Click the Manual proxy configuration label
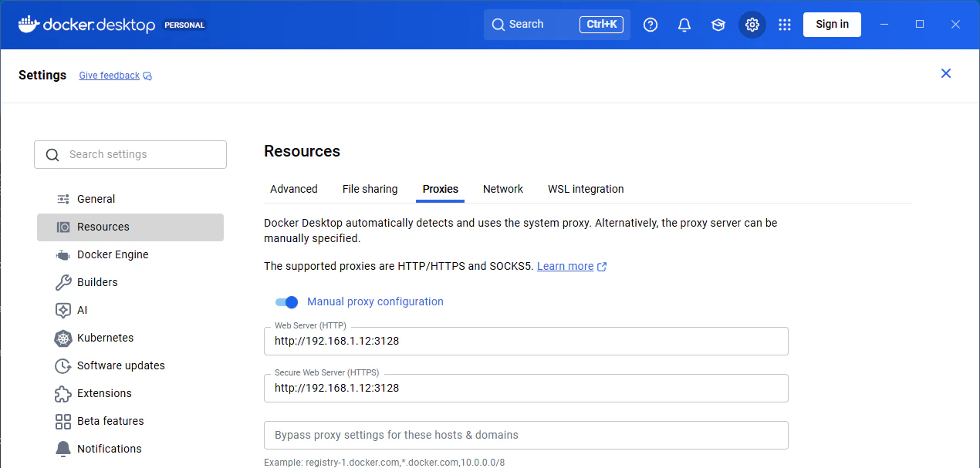This screenshot has height=468, width=980. pyautogui.click(x=375, y=302)
